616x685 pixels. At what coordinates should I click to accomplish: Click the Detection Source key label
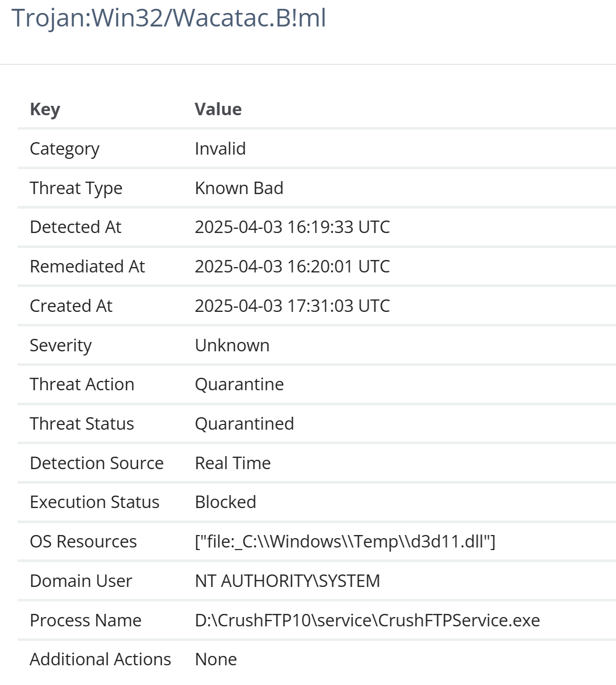[97, 463]
